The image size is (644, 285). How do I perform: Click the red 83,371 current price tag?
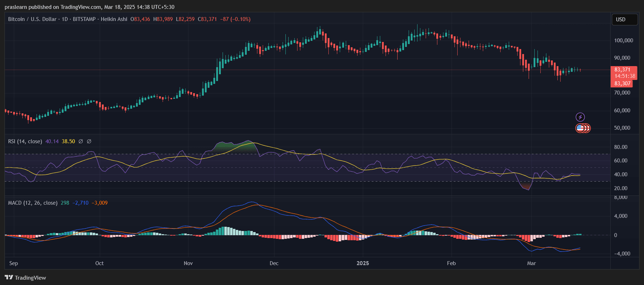tap(622, 70)
